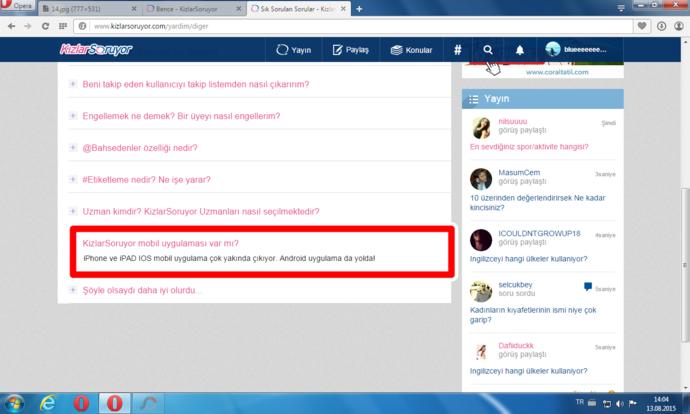Open 'Kadınların kıyafetlerinin ismi' question

coord(533,315)
